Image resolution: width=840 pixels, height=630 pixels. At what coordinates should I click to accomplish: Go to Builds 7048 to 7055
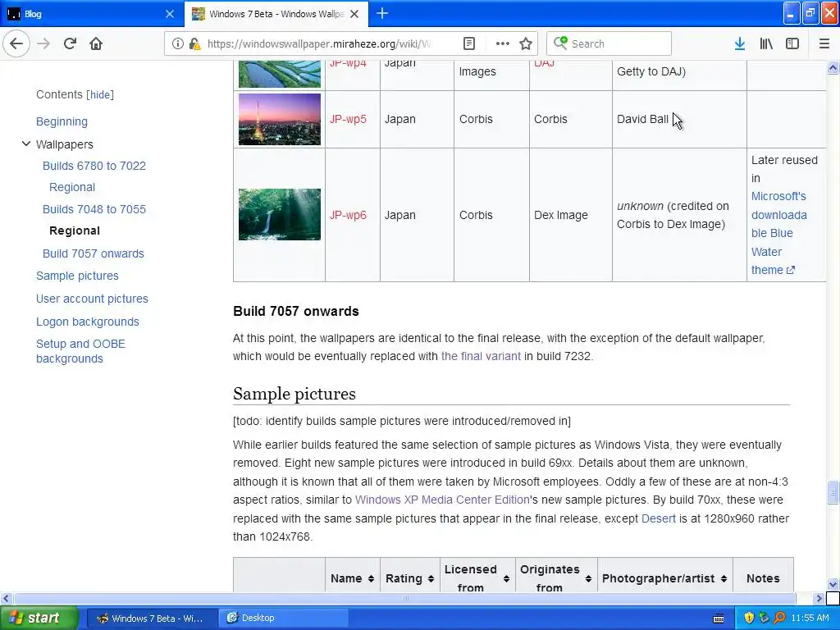94,209
